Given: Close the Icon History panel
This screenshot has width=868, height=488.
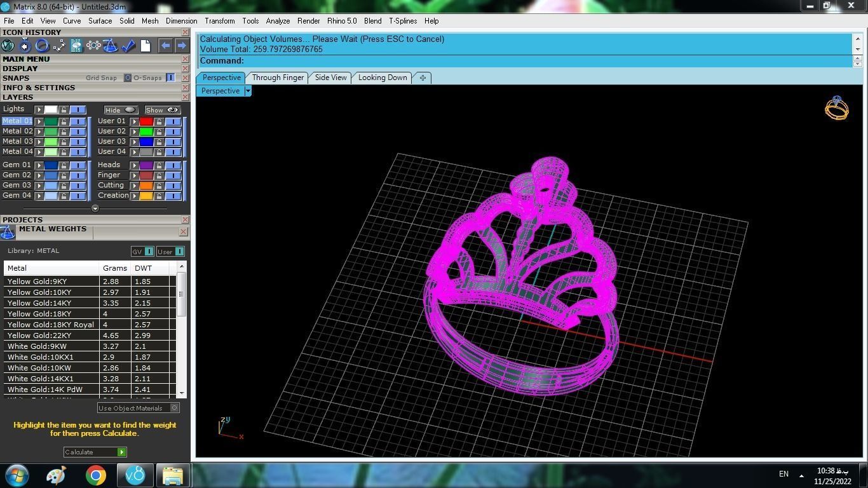Looking at the screenshot, I should (x=185, y=32).
